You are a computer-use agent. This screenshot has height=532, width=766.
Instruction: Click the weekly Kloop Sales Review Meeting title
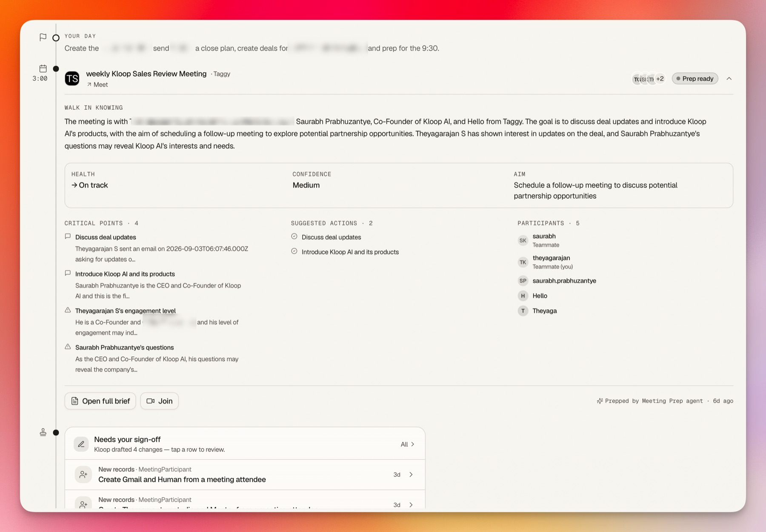[x=146, y=74]
